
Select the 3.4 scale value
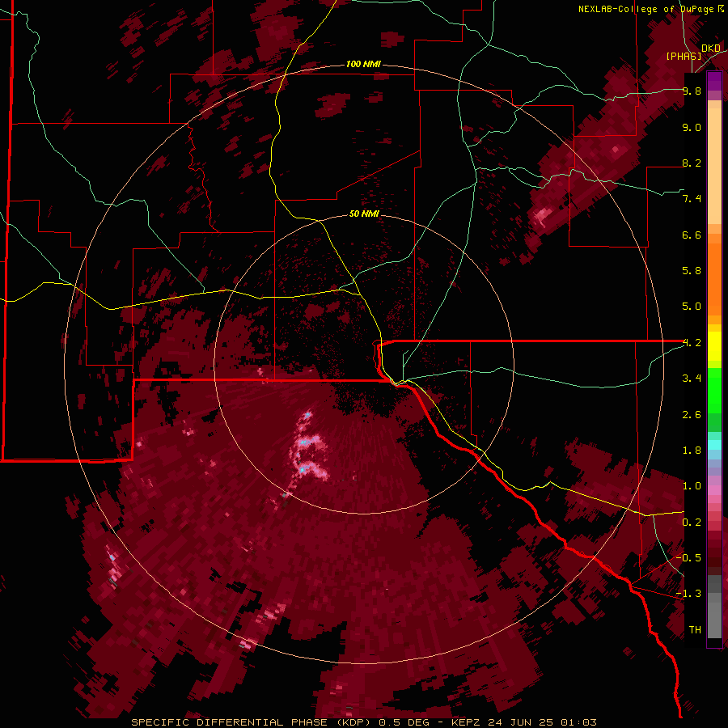coord(692,379)
